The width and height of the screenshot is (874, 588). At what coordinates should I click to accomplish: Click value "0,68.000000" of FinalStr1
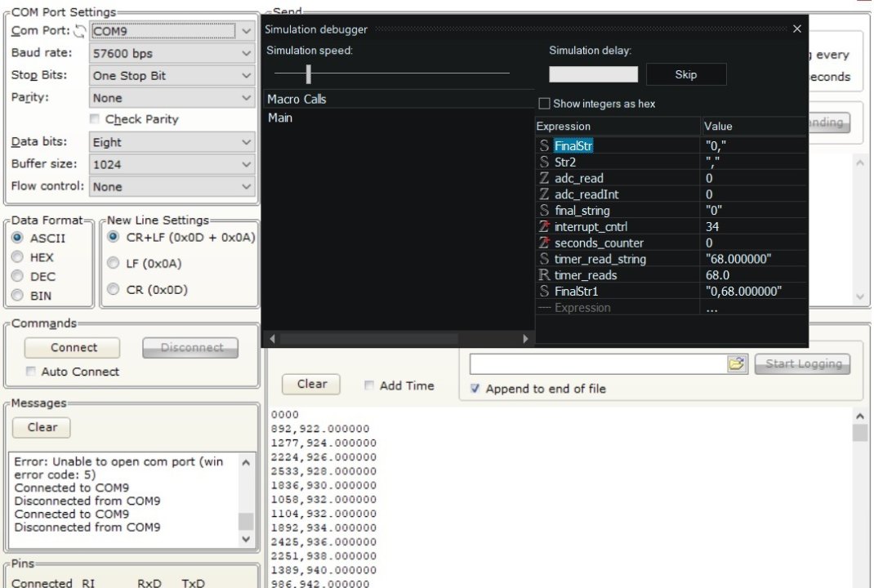click(743, 291)
